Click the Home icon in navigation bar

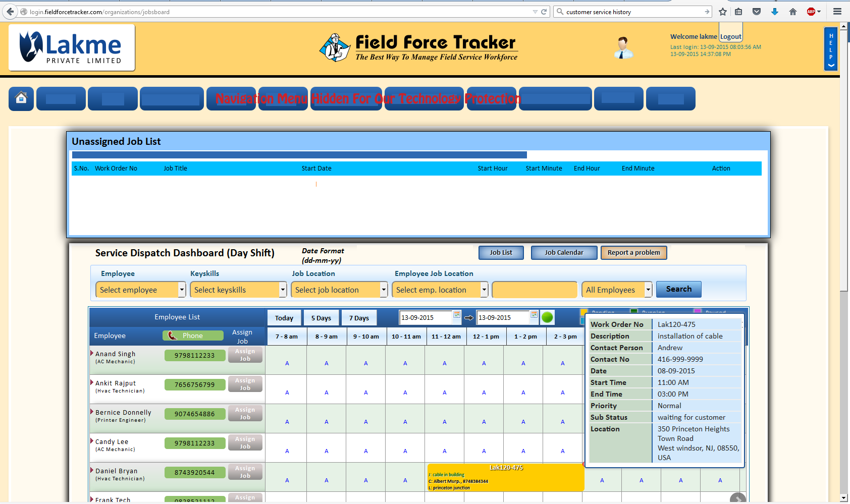[21, 98]
